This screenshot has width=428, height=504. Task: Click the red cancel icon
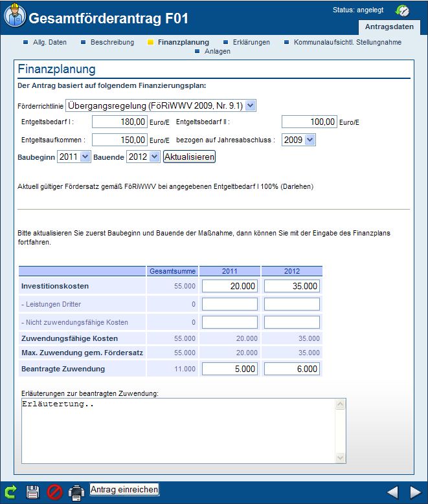[x=54, y=492]
